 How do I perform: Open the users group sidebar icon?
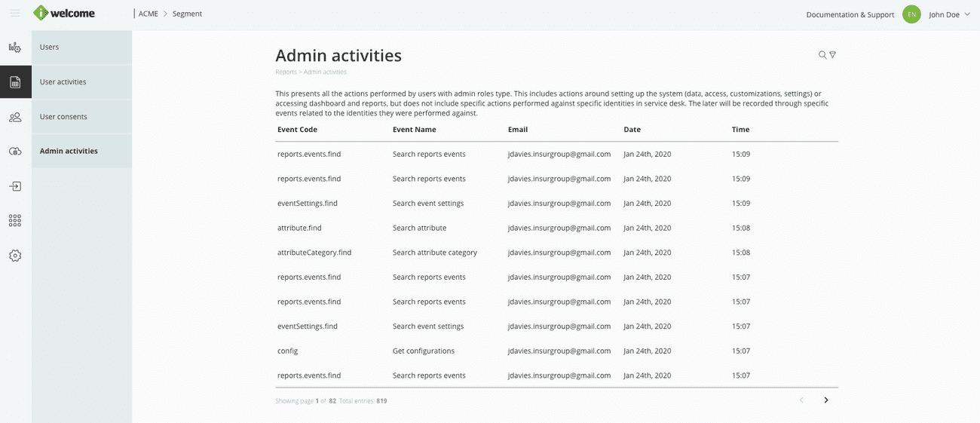pos(15,117)
